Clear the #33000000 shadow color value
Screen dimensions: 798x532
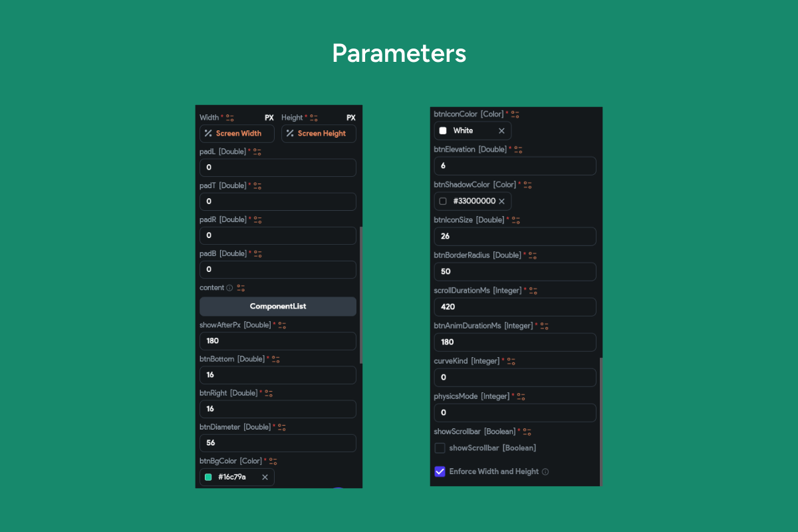point(501,201)
